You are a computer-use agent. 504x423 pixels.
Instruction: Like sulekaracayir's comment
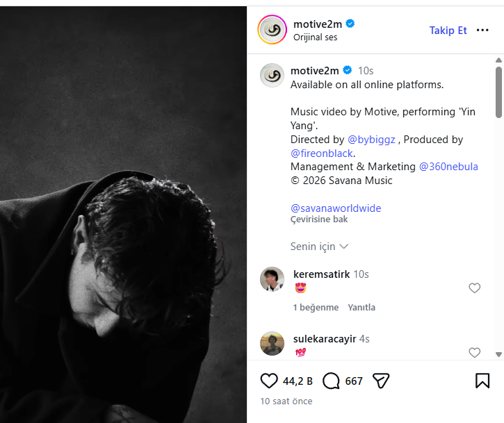(x=475, y=353)
